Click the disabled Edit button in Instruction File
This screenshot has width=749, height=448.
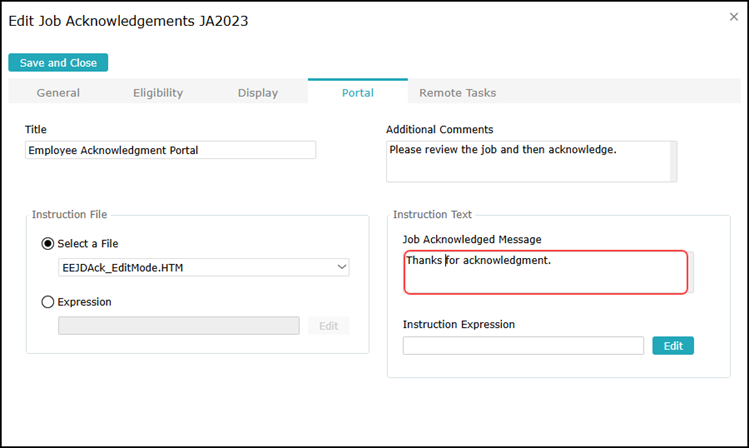click(328, 326)
